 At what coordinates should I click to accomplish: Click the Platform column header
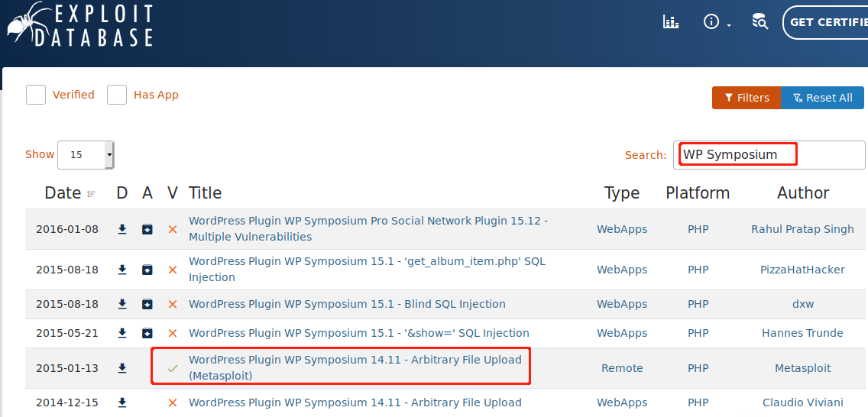tap(698, 193)
